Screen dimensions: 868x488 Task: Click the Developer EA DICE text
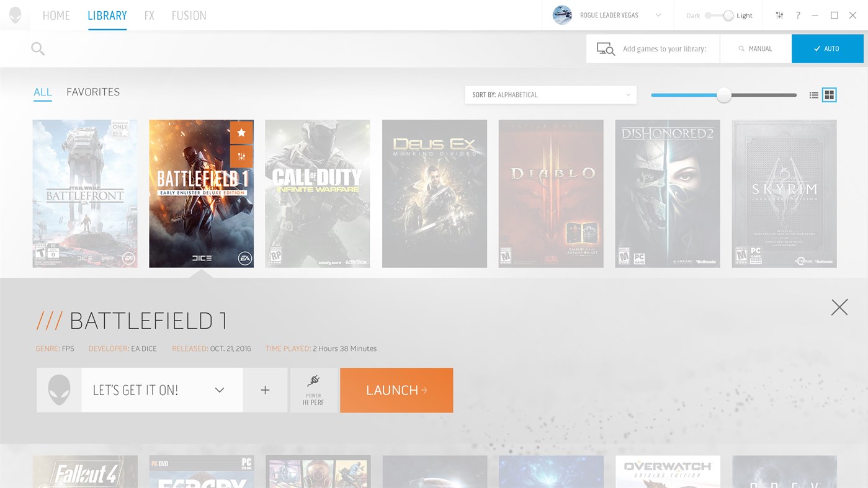(x=122, y=348)
